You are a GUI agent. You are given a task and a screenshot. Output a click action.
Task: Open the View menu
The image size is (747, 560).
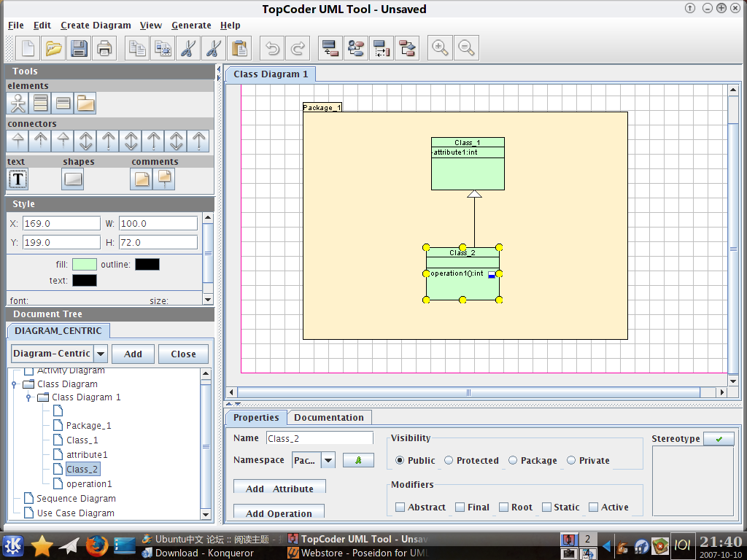(x=150, y=26)
